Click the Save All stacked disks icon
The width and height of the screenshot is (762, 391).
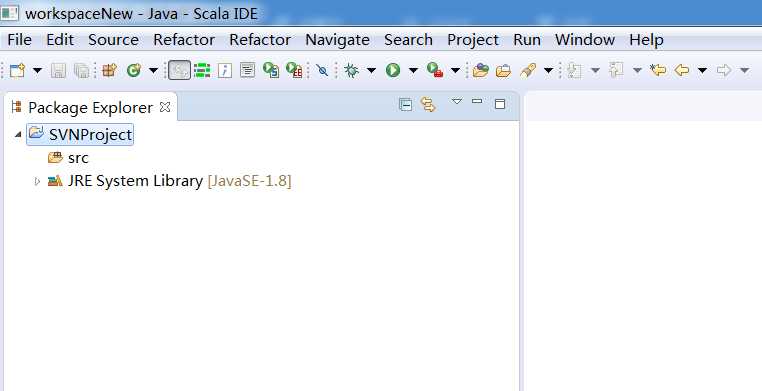tap(82, 70)
